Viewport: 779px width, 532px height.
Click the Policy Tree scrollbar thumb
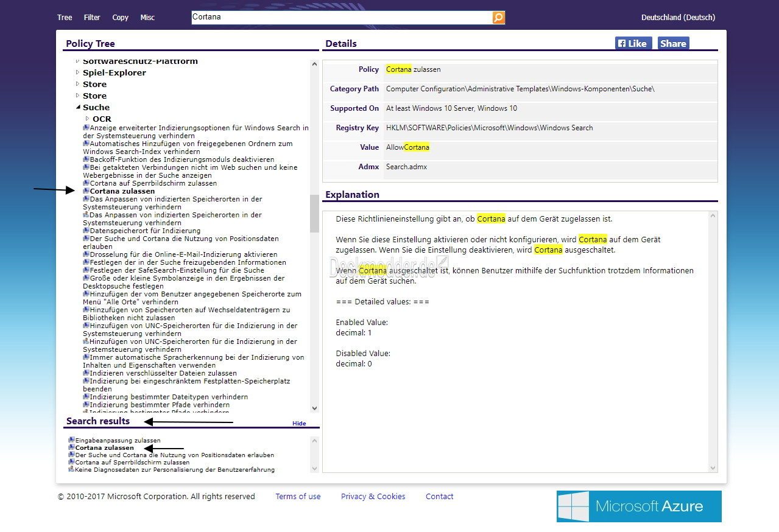(x=314, y=214)
